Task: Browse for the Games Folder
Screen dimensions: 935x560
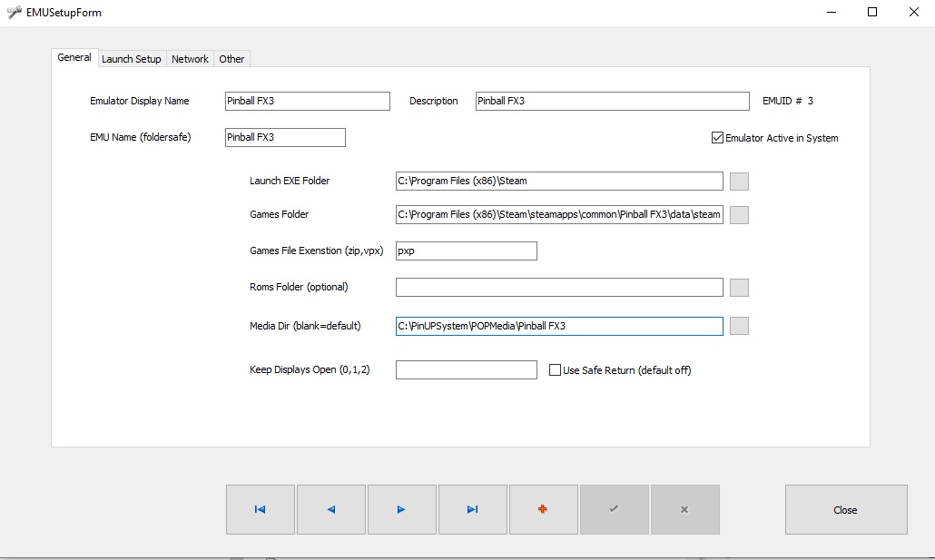Action: (739, 215)
